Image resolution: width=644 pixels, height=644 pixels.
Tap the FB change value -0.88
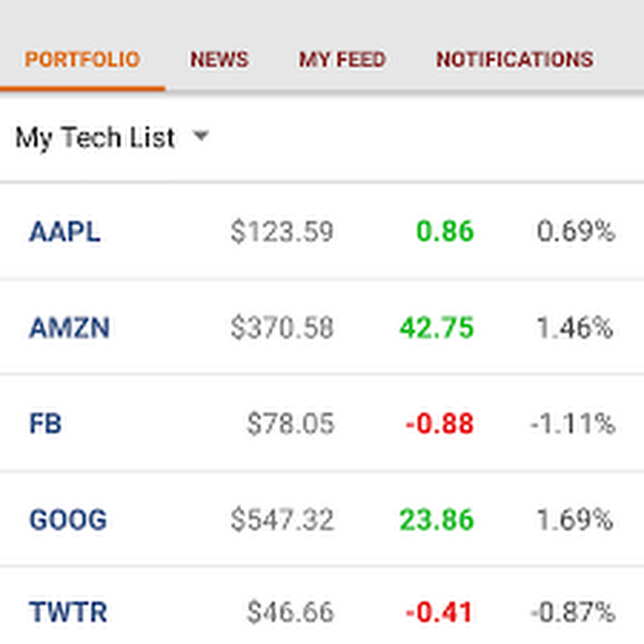pos(439,424)
